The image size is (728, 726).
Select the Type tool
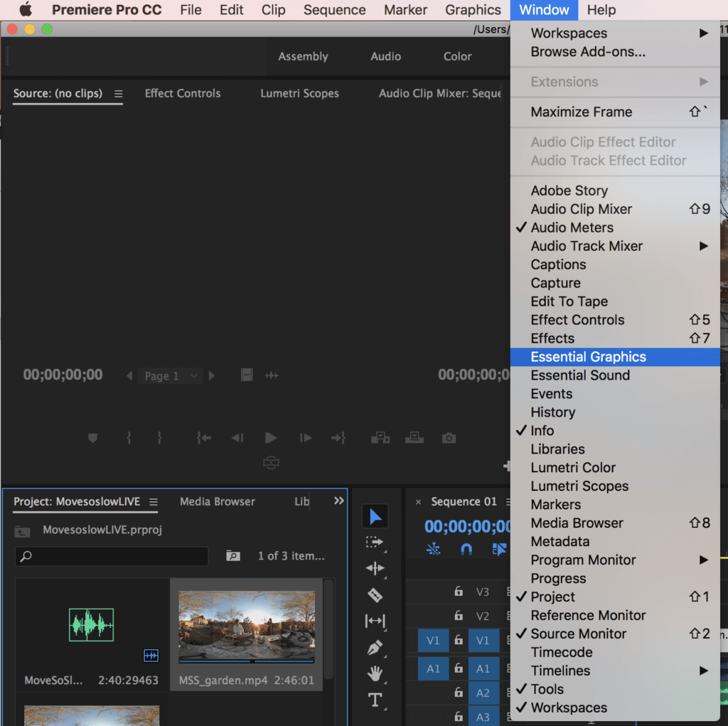pyautogui.click(x=375, y=700)
